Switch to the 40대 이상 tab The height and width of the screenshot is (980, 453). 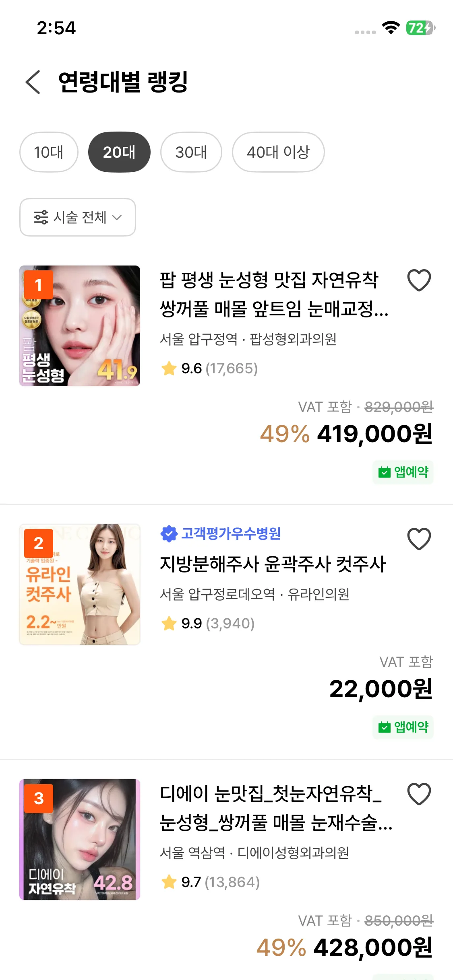pos(278,152)
